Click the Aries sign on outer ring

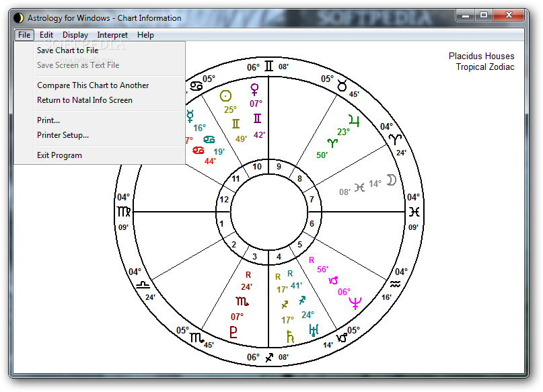click(395, 139)
